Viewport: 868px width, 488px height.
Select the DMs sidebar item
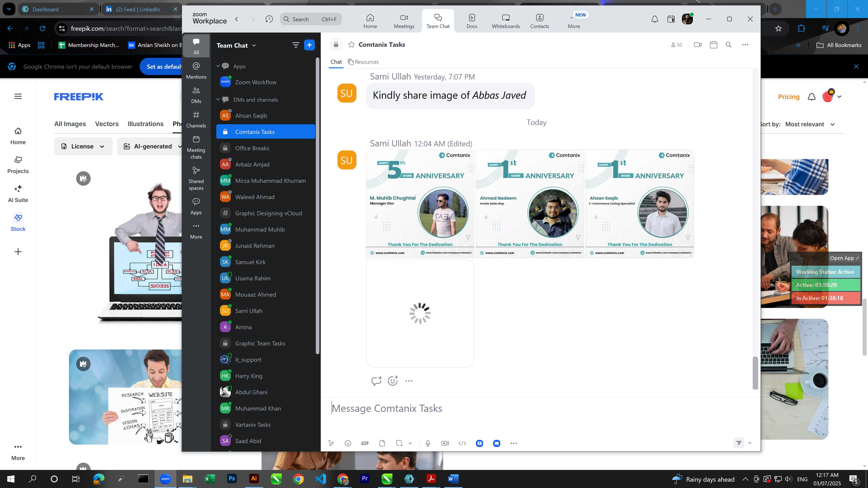coord(196,95)
